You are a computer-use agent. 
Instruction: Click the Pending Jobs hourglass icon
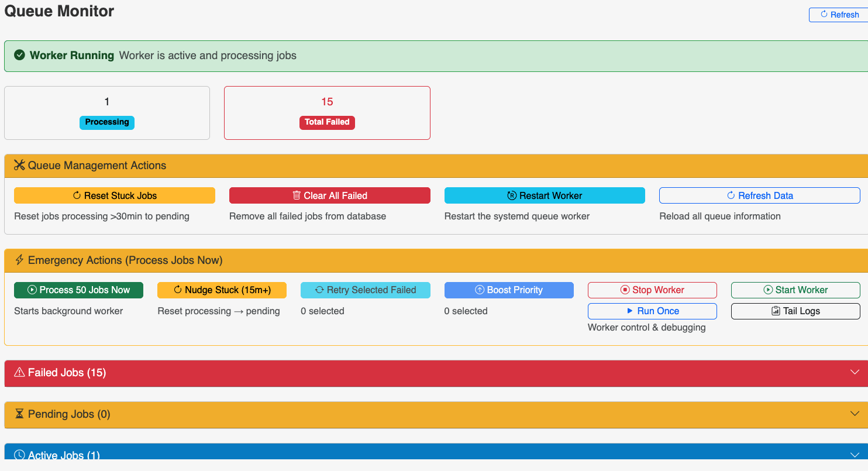(x=19, y=414)
